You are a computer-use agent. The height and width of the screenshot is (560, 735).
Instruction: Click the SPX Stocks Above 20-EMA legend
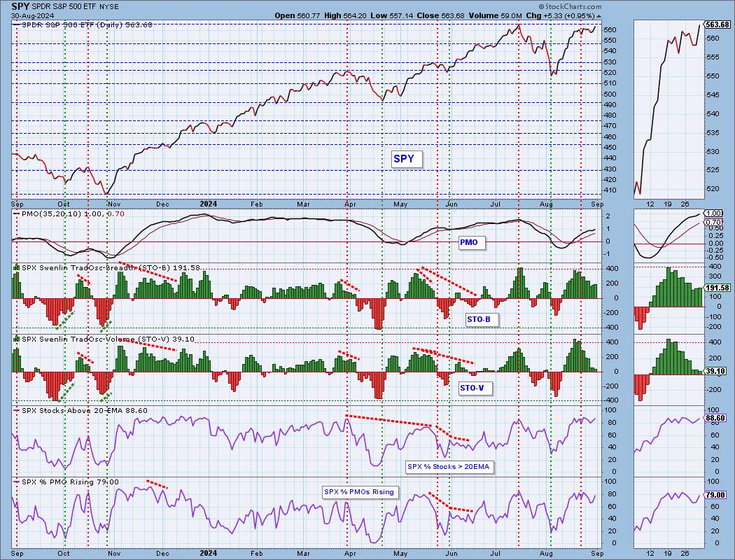coord(80,410)
